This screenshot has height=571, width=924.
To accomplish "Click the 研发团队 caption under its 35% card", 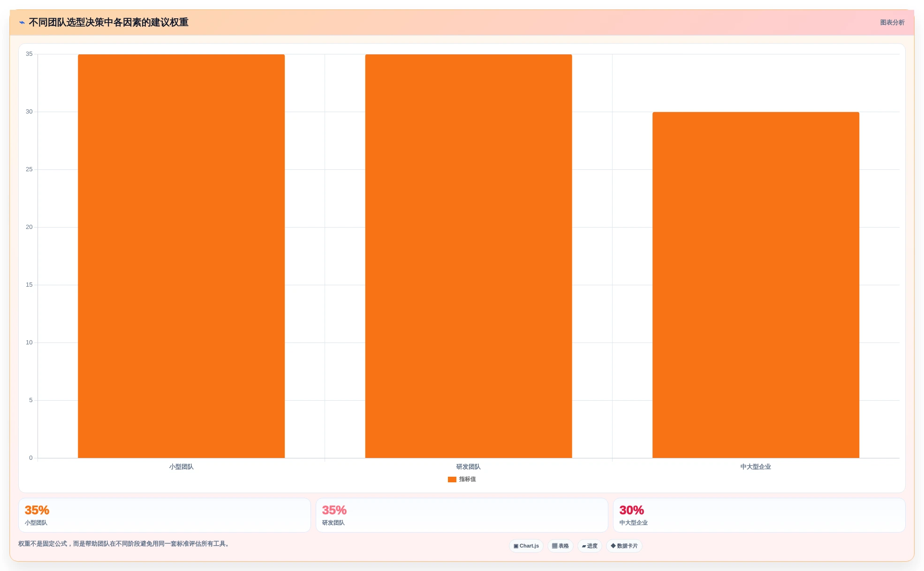I will [333, 523].
